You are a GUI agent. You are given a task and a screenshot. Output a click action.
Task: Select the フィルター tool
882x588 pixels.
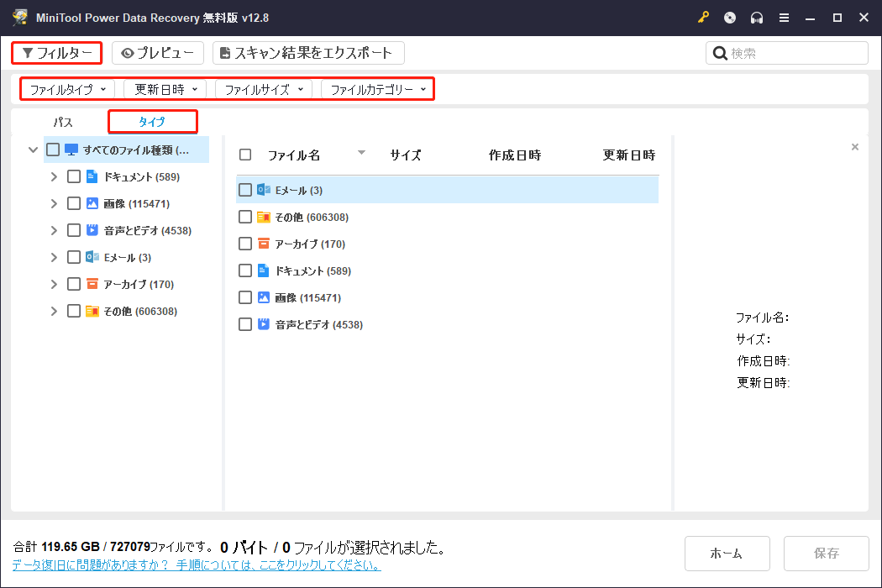point(56,52)
